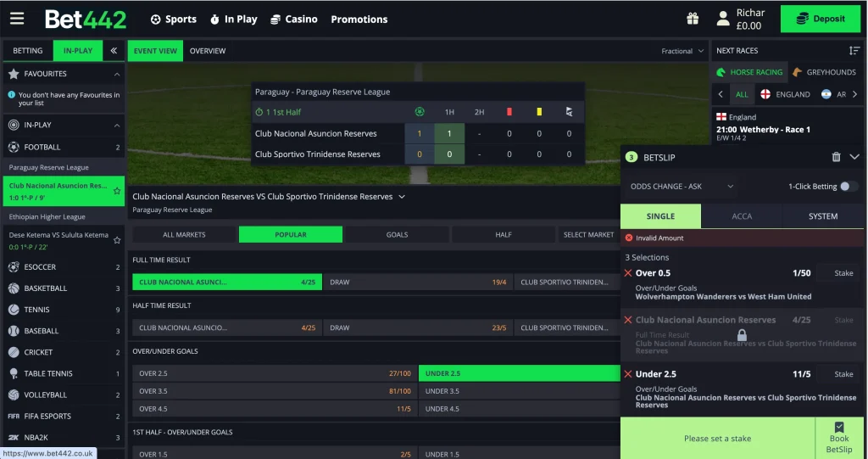Click the Football in-play category
The height and width of the screenshot is (459, 868).
tap(64, 147)
